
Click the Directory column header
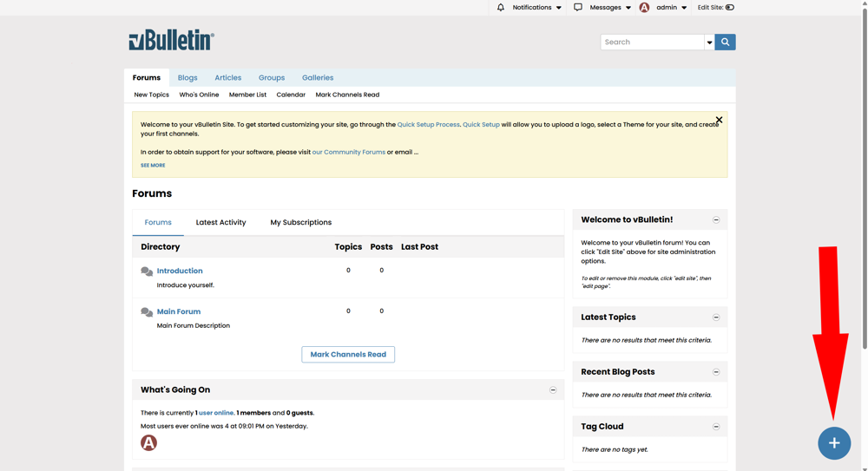(160, 247)
